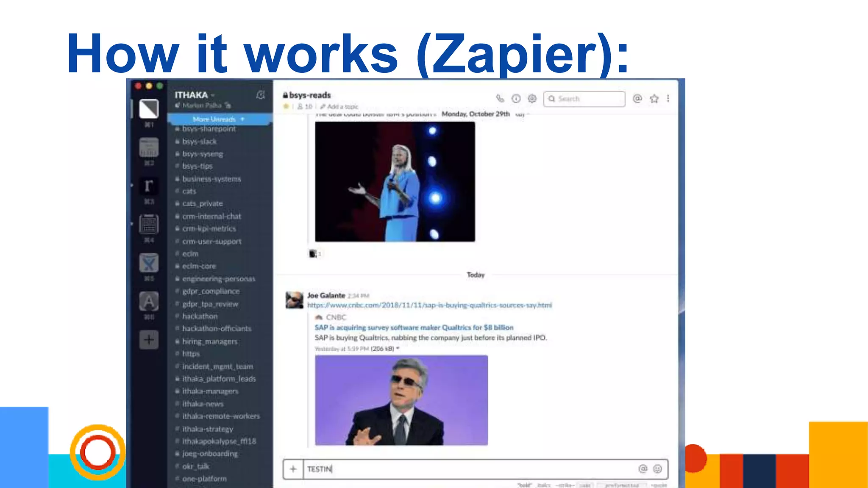Open the hackathon channel
The width and height of the screenshot is (868, 488).
tap(200, 316)
